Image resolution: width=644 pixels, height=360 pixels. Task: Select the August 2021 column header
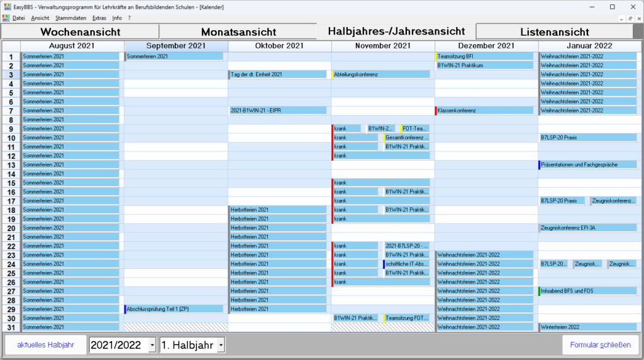coord(72,46)
